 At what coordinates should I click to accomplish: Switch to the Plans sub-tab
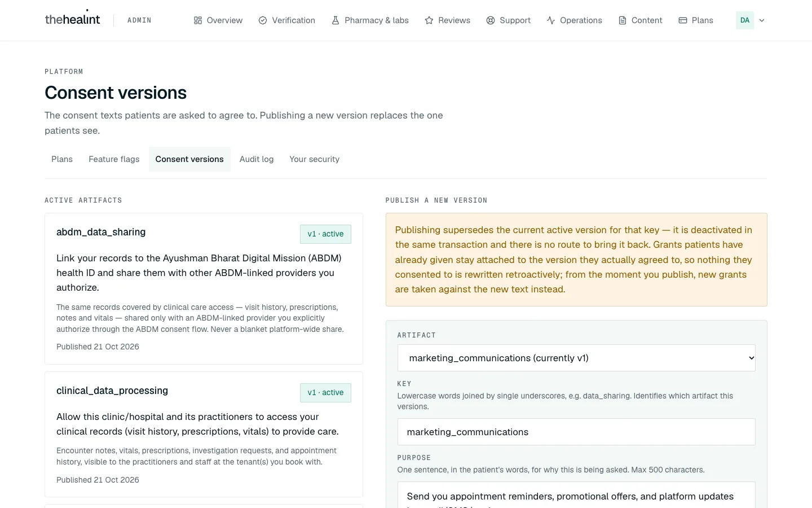[x=62, y=159]
